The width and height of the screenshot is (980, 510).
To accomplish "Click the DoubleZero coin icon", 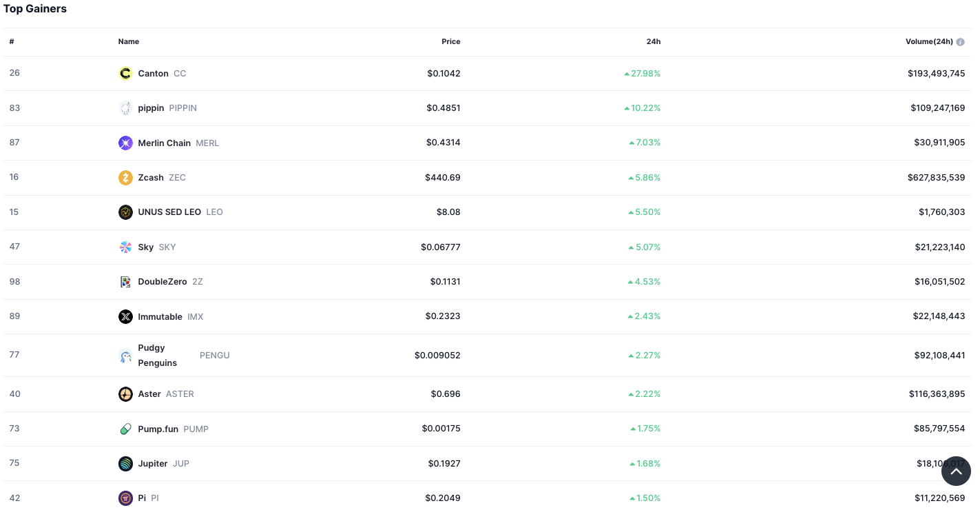I will (125, 281).
